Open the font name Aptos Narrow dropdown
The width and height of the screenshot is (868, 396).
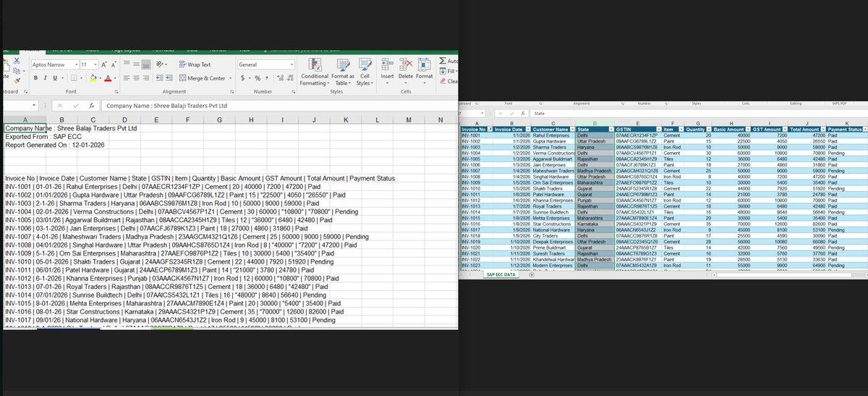pos(76,64)
